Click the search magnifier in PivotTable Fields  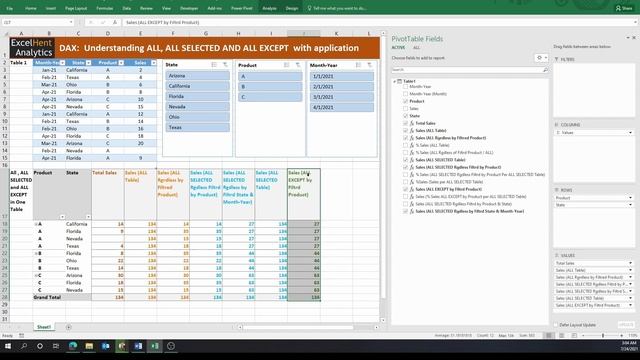(545, 70)
